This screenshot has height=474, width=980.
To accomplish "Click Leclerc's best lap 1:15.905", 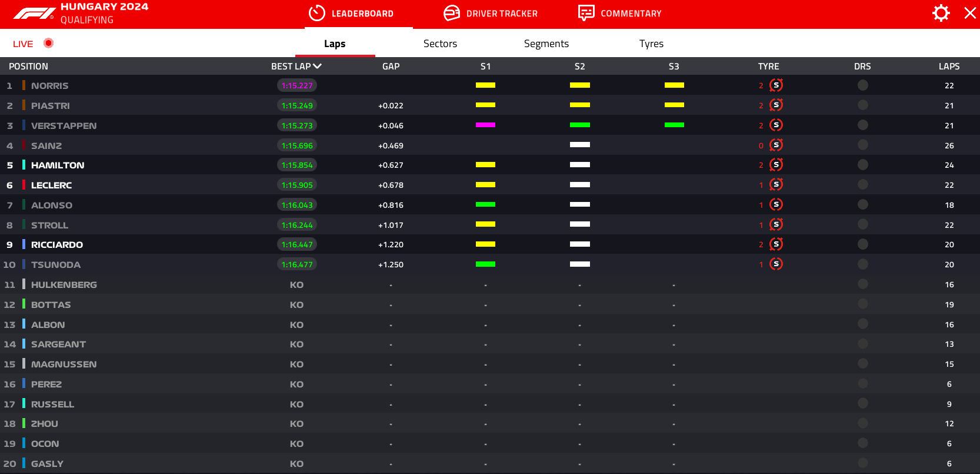I will pos(297,185).
